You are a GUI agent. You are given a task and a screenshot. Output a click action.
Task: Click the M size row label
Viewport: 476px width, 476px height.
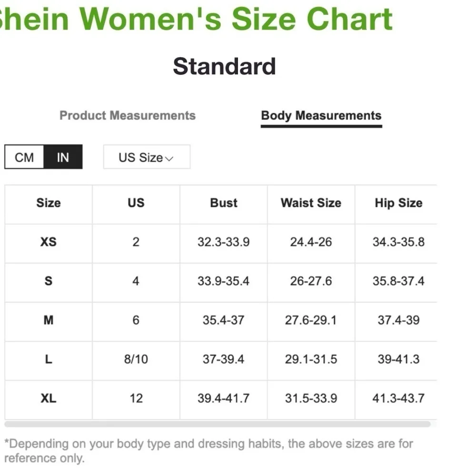tap(49, 320)
